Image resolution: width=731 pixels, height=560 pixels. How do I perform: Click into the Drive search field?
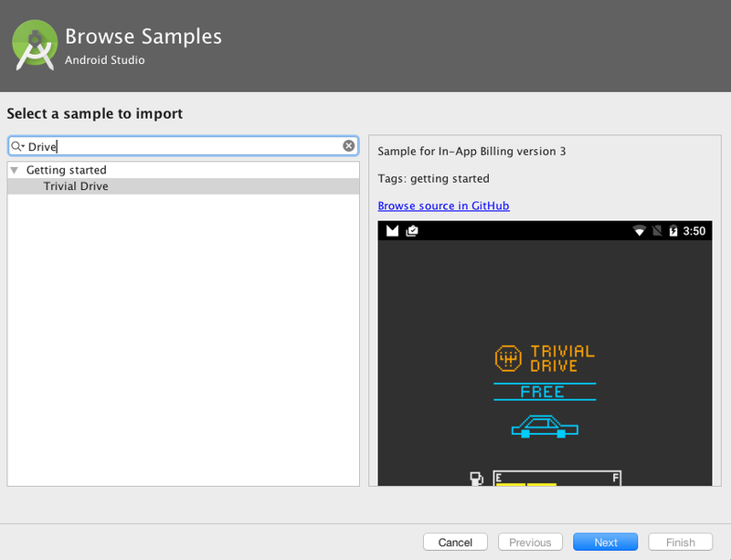point(183,146)
